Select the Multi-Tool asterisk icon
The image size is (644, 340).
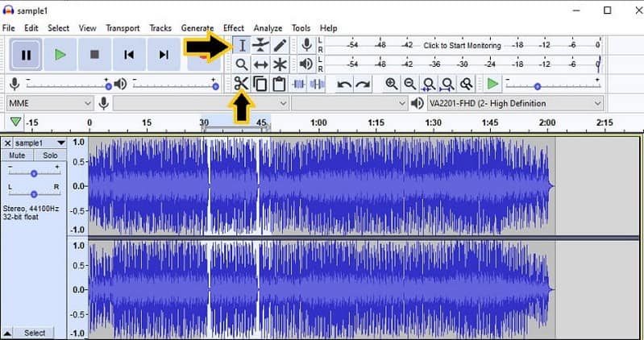pyautogui.click(x=280, y=64)
